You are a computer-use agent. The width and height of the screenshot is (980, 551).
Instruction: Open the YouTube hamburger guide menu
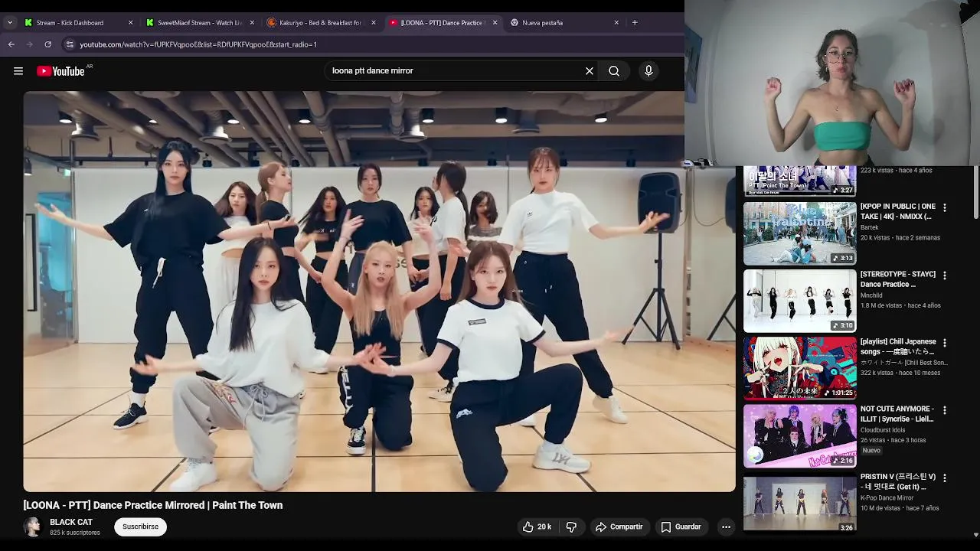coord(18,71)
